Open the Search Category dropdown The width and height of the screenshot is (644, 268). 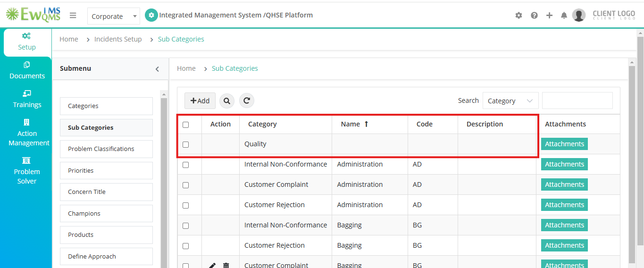[510, 100]
